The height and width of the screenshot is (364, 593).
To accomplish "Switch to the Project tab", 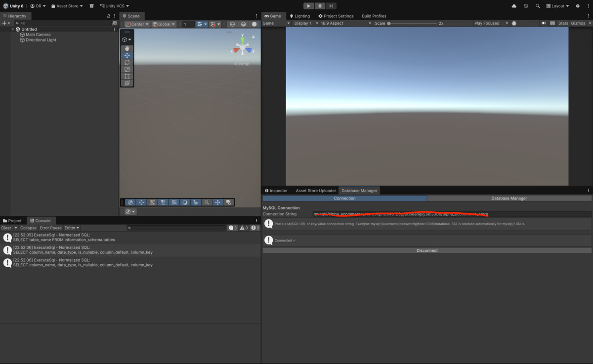I will tap(12, 221).
